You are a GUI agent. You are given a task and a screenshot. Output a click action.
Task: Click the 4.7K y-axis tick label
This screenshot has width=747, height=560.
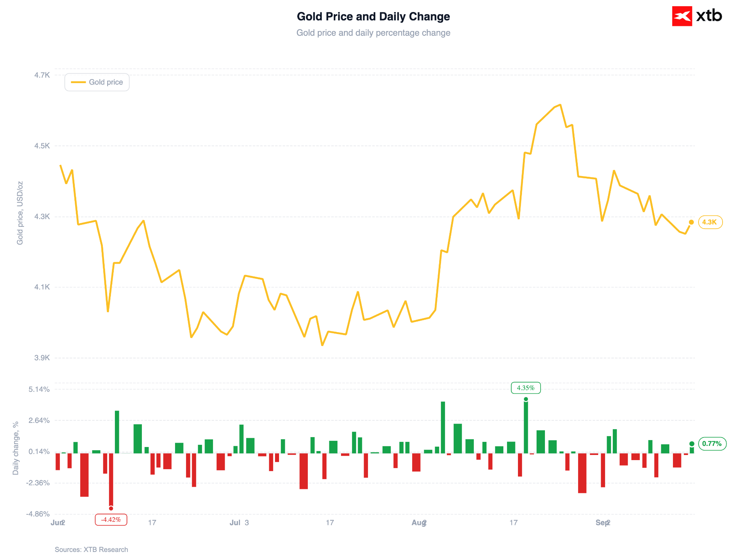[x=42, y=75]
